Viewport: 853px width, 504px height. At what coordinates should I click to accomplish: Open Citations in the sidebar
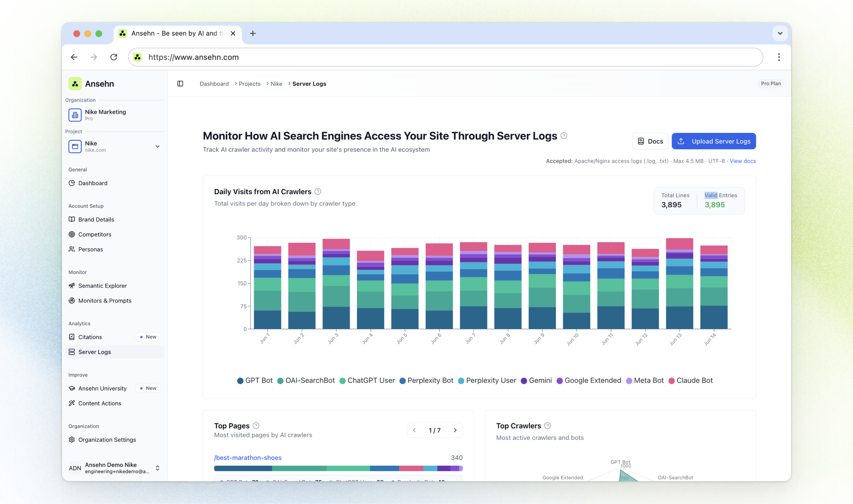tap(90, 337)
